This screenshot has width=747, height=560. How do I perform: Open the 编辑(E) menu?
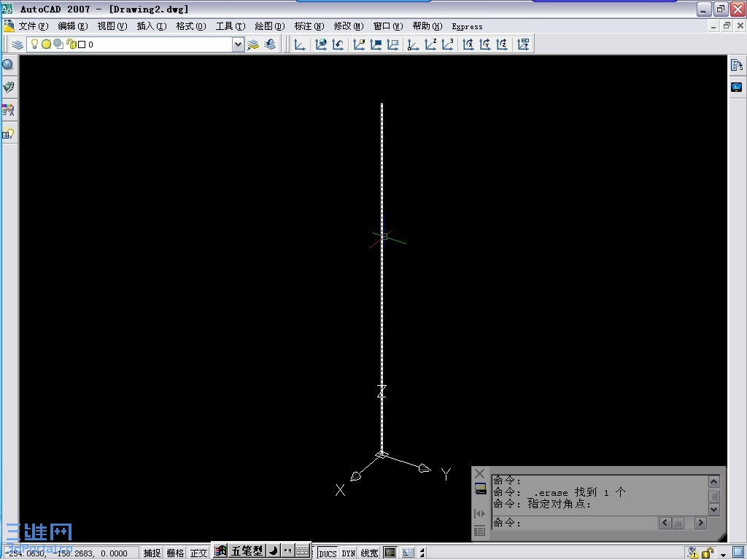tap(73, 26)
